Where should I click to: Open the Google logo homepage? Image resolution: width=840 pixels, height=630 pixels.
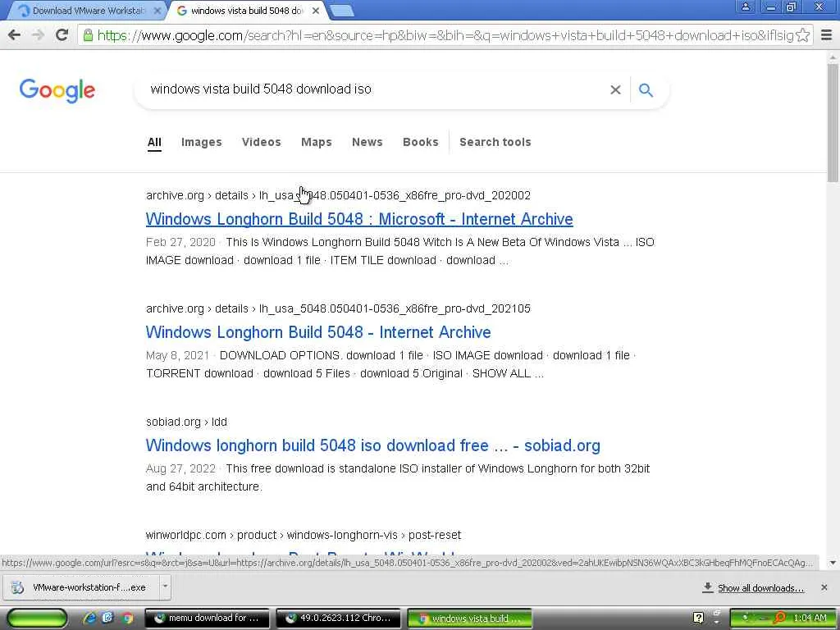[57, 90]
